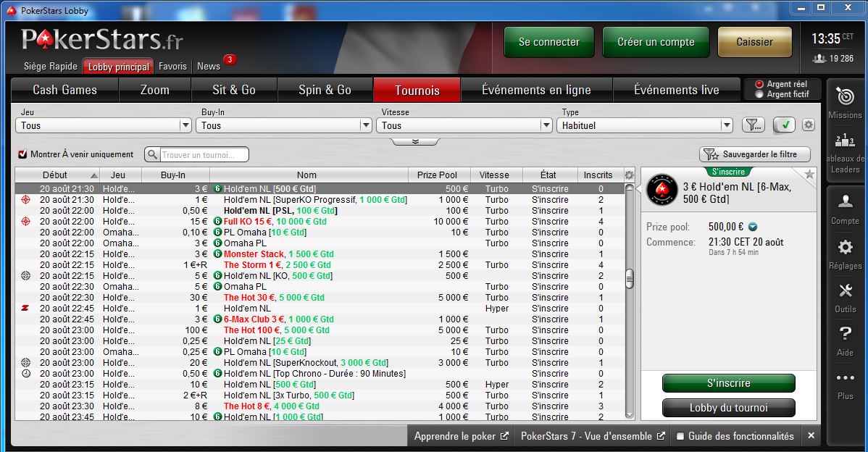This screenshot has height=452, width=868.
Task: Click the Créer un compte button
Action: [656, 42]
